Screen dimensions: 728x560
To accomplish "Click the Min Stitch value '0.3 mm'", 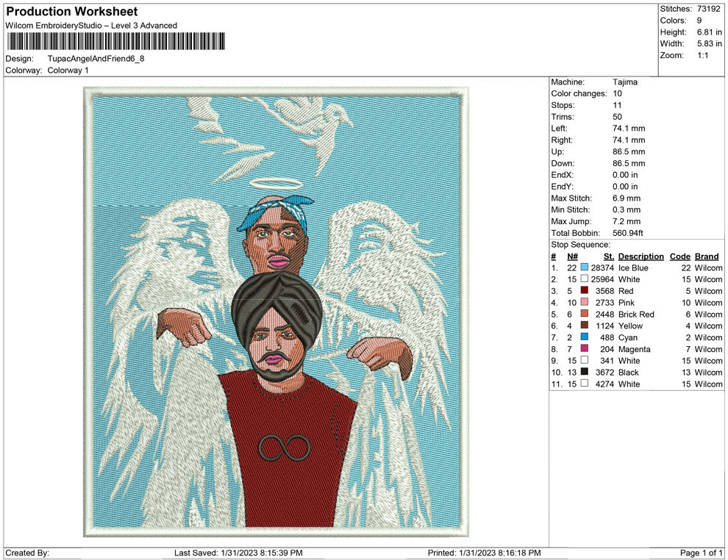I will (x=627, y=209).
